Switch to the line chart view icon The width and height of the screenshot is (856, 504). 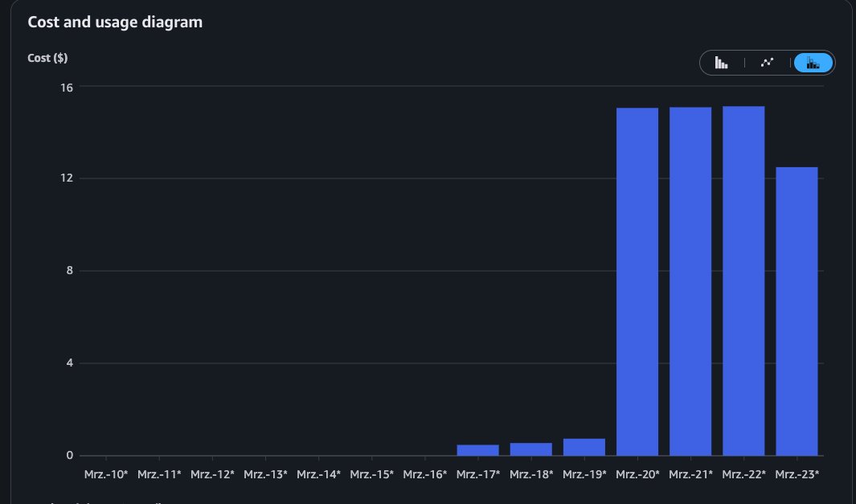tap(768, 63)
